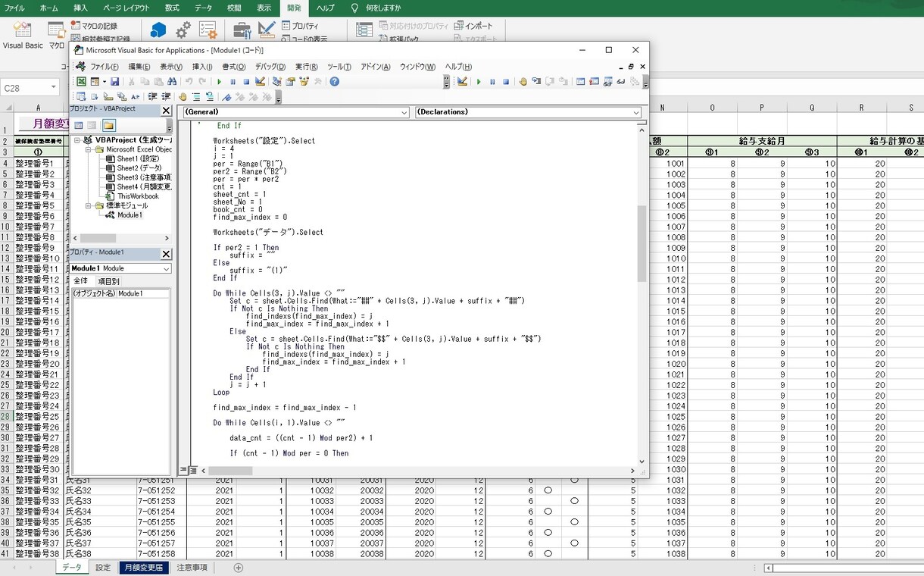Select the 月額変更届 worksheet tab
This screenshot has height=576, width=924.
click(144, 568)
